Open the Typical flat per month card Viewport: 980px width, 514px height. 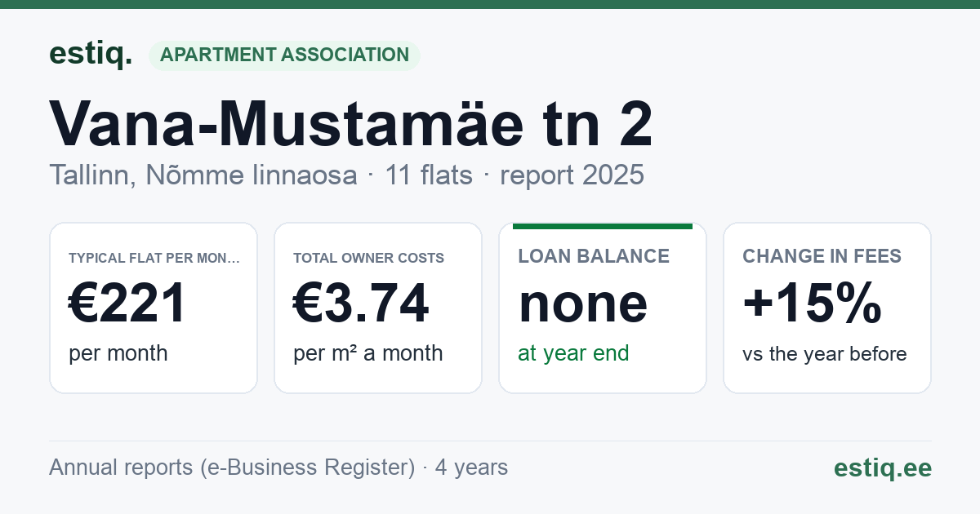pyautogui.click(x=154, y=308)
